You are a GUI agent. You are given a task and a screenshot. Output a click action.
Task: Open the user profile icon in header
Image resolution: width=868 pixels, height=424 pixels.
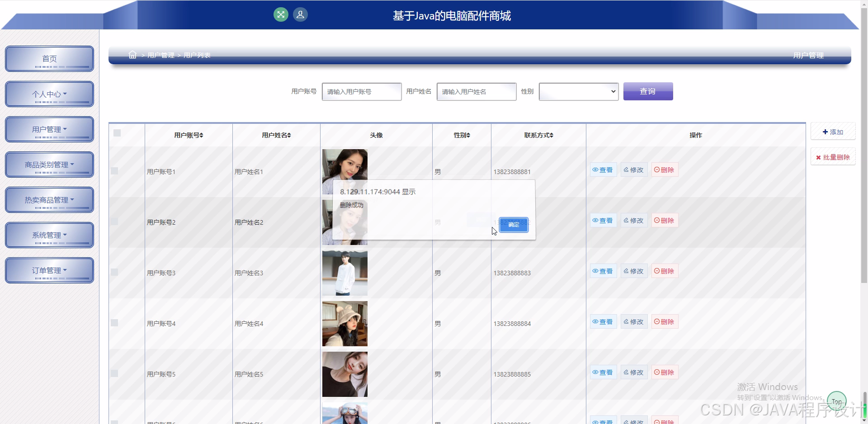pos(300,14)
